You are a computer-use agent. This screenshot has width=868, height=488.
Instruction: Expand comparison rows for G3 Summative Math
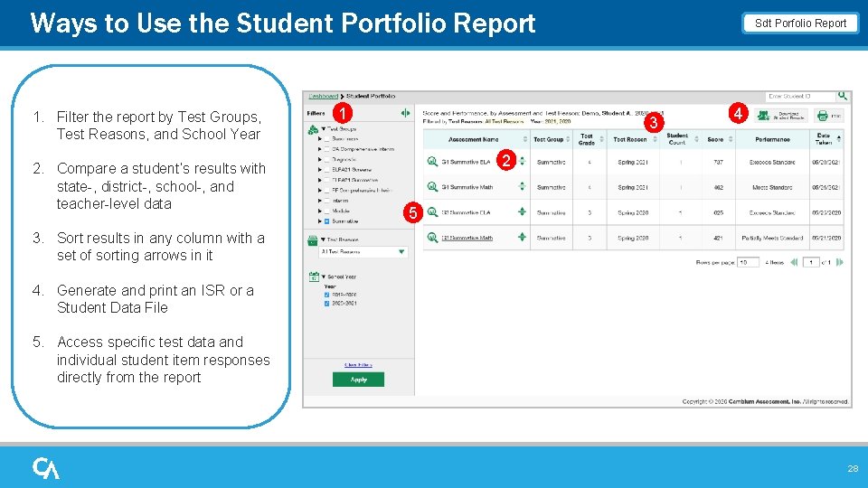[x=522, y=237]
